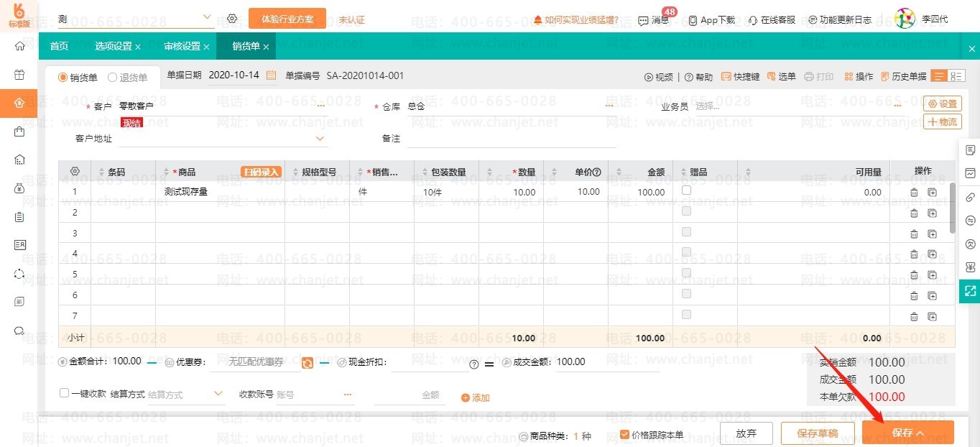Click the 视频 video help icon

(649, 77)
